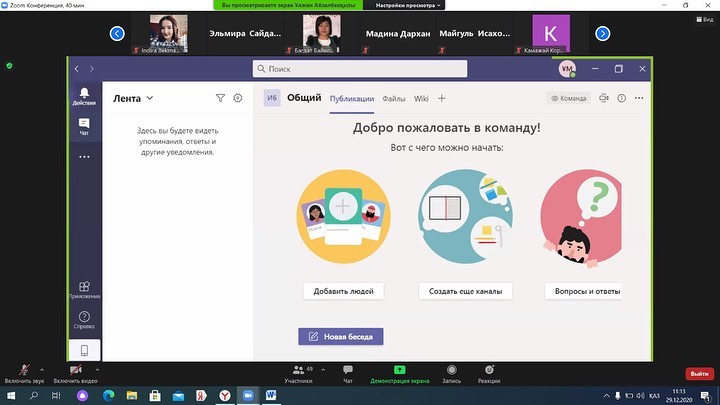Select the K avatar participant tile

pyautogui.click(x=551, y=33)
